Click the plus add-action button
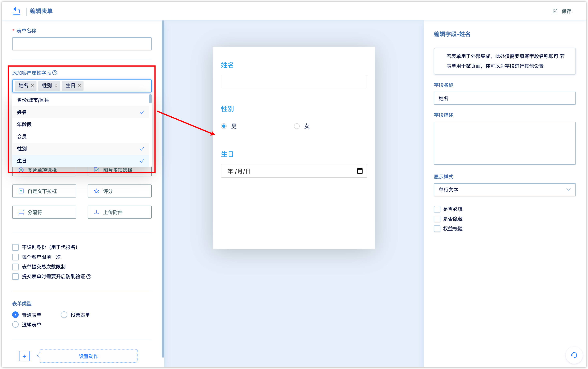This screenshot has height=369, width=588. 24,356
